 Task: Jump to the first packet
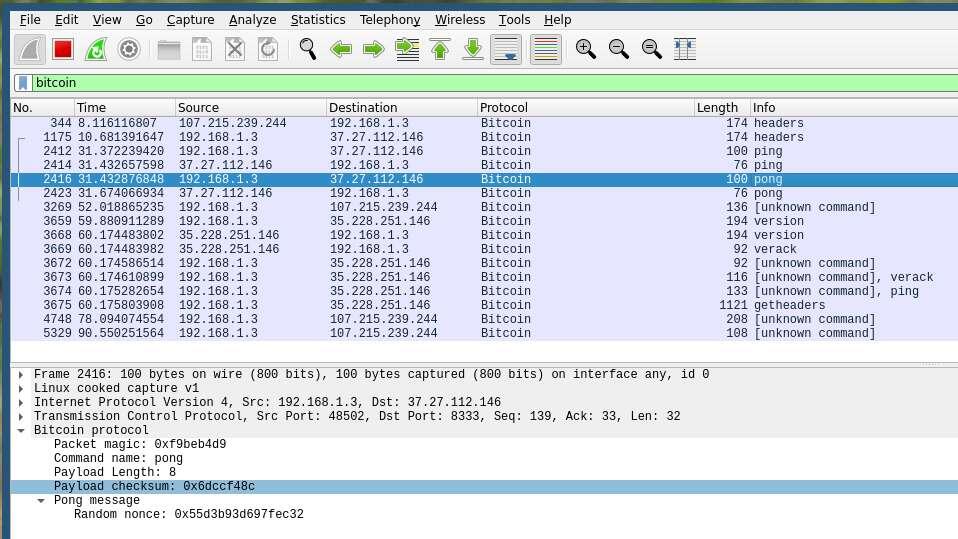point(440,50)
